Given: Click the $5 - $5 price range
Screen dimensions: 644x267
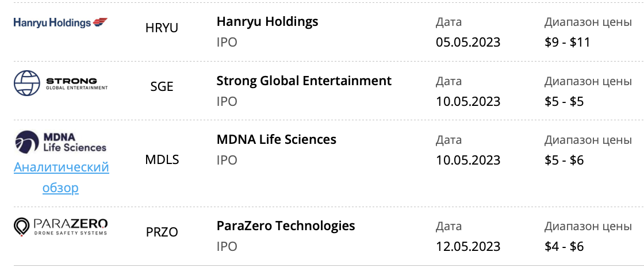Looking at the screenshot, I should [564, 101].
